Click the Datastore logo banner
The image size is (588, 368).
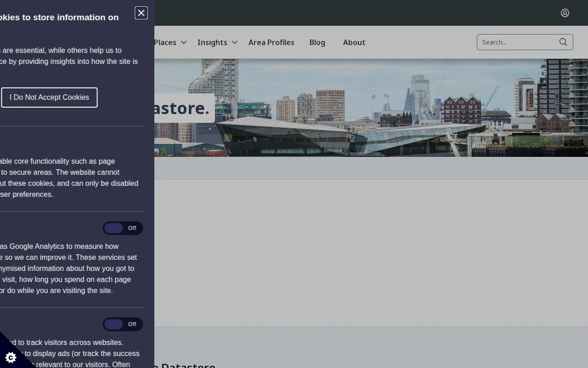[184, 108]
